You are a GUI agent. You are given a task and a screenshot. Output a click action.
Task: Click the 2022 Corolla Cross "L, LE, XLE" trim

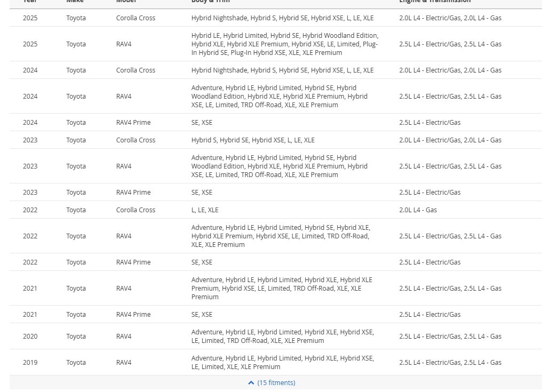pos(205,210)
